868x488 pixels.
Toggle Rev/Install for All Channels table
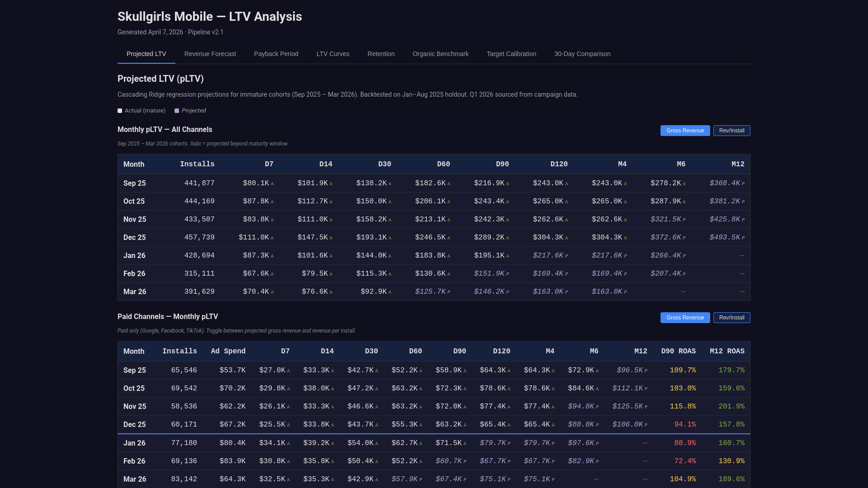731,131
